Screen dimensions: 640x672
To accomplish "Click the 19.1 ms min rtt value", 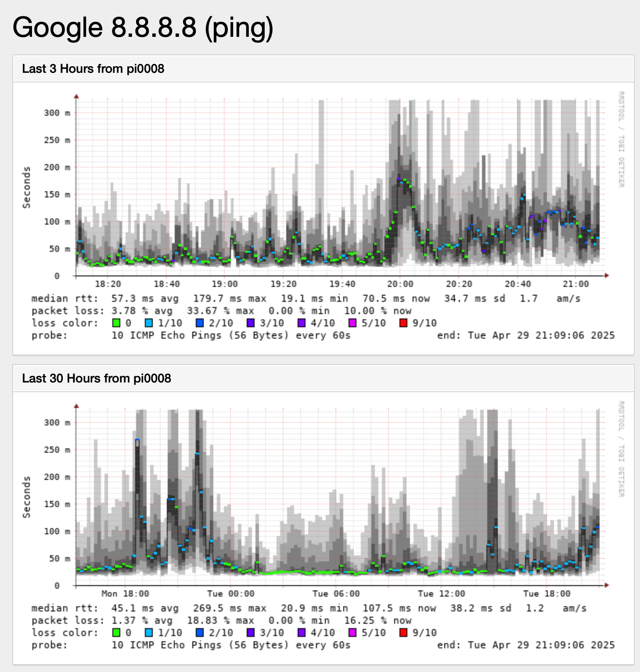I will pyautogui.click(x=314, y=299).
